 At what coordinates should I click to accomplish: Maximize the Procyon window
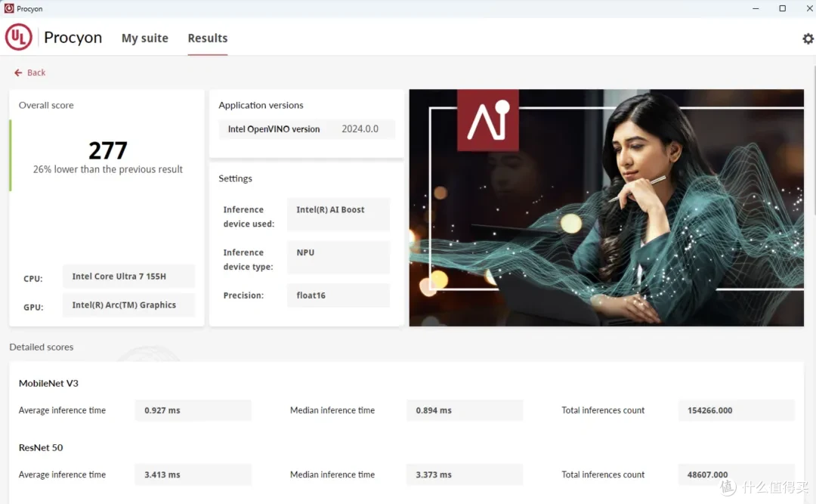tap(782, 8)
